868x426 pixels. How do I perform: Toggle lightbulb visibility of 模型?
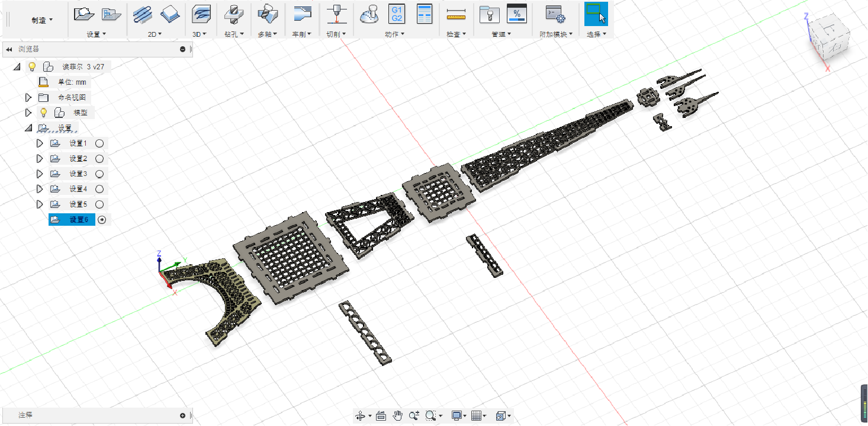pyautogui.click(x=43, y=113)
